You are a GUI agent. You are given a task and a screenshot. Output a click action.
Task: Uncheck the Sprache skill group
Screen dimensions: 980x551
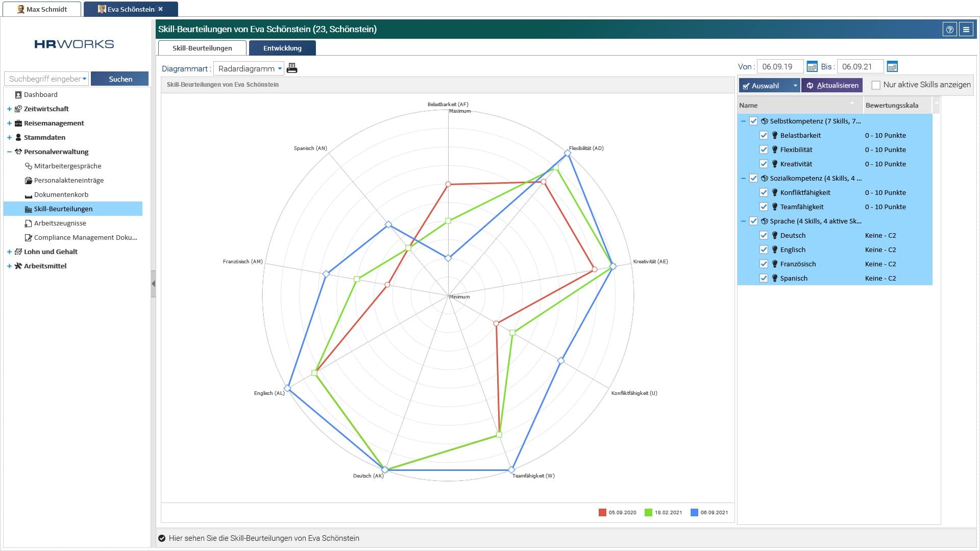754,221
